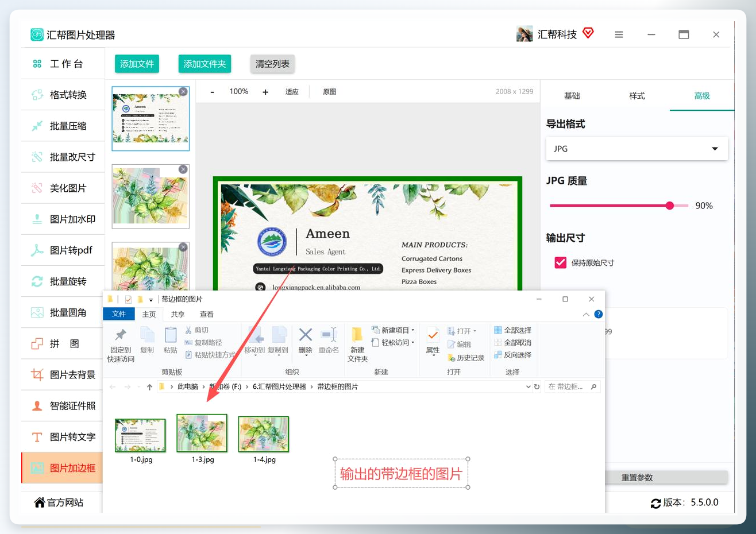Click the zoom in plus button
This screenshot has width=756, height=534.
coord(265,92)
